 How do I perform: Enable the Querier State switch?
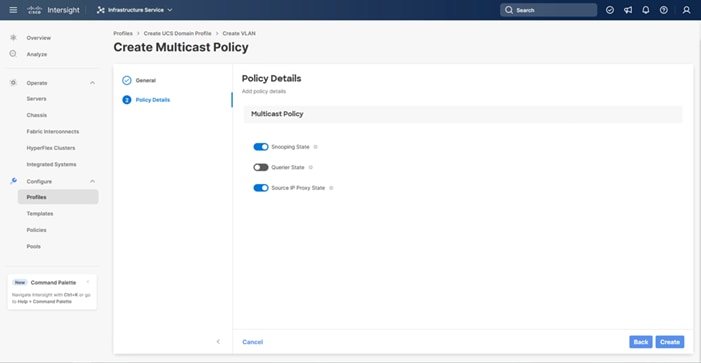261,167
